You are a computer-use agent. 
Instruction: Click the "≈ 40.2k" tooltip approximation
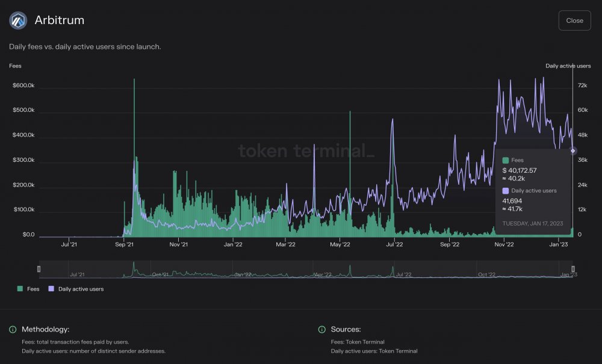514,179
